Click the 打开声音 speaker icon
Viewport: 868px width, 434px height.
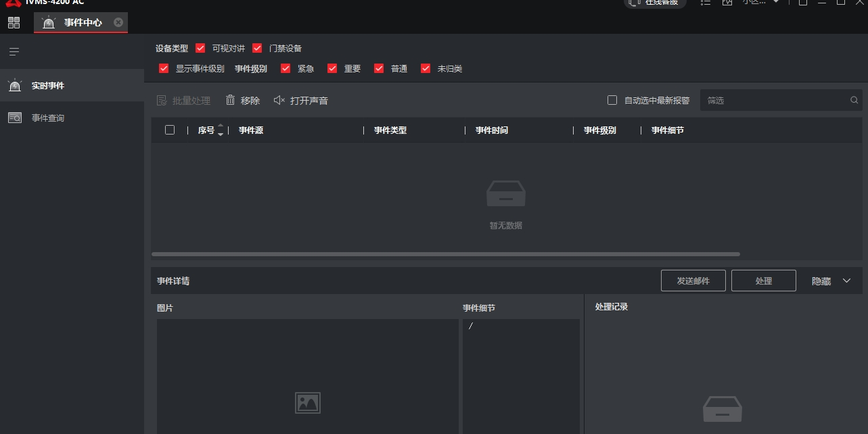tap(279, 100)
